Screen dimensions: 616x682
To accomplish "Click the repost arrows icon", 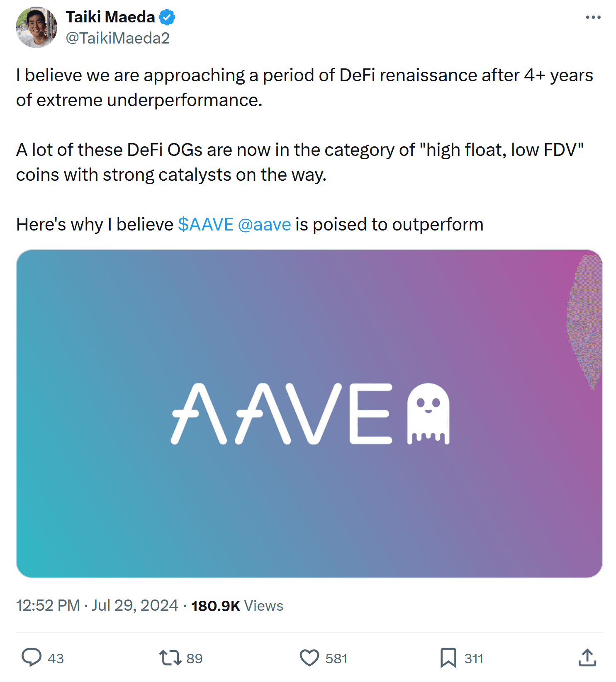I will coord(170,658).
